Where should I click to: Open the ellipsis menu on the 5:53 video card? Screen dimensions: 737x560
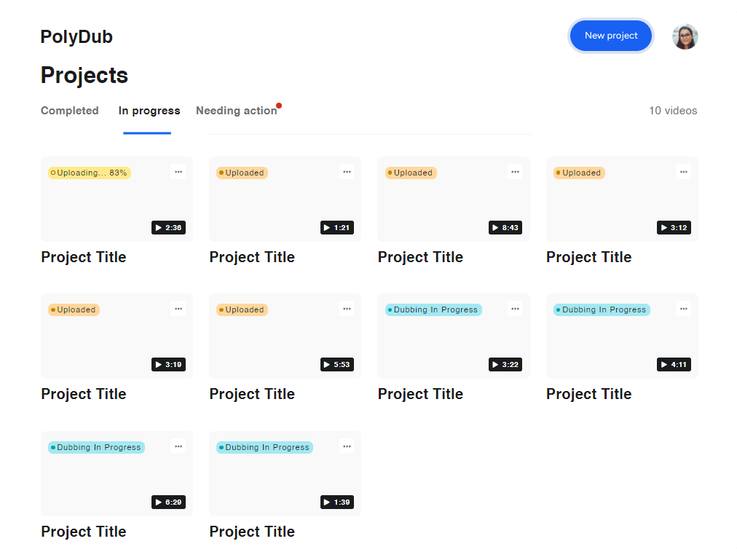(347, 309)
